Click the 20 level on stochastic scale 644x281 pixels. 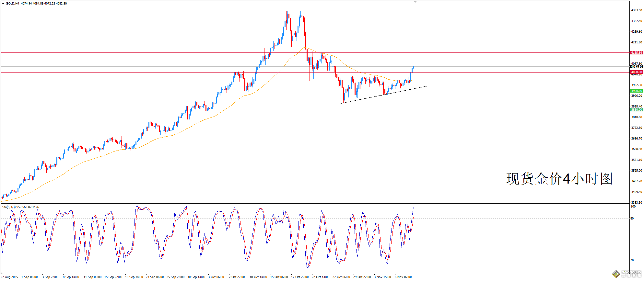tap(632, 260)
